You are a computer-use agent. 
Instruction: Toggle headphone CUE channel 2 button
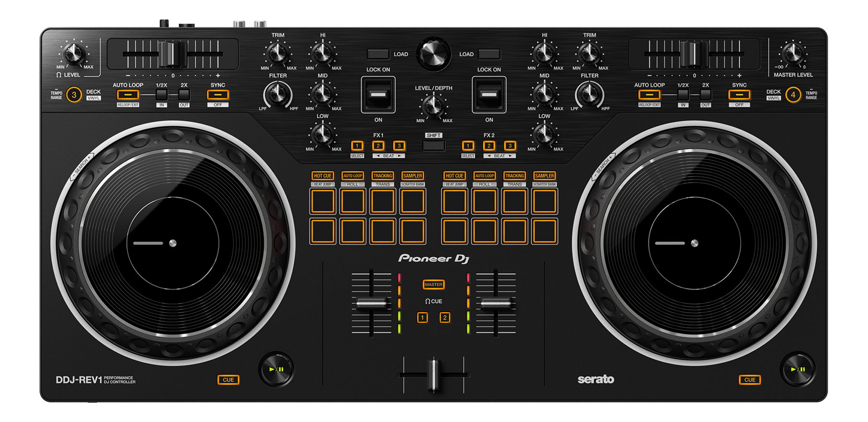(x=445, y=317)
